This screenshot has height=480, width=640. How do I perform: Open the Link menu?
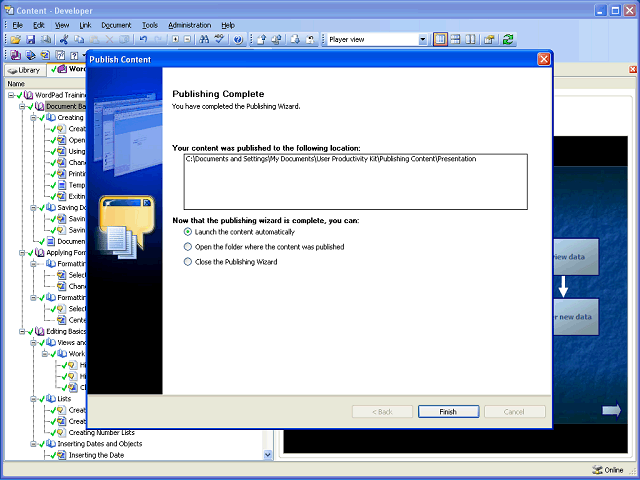[x=85, y=25]
